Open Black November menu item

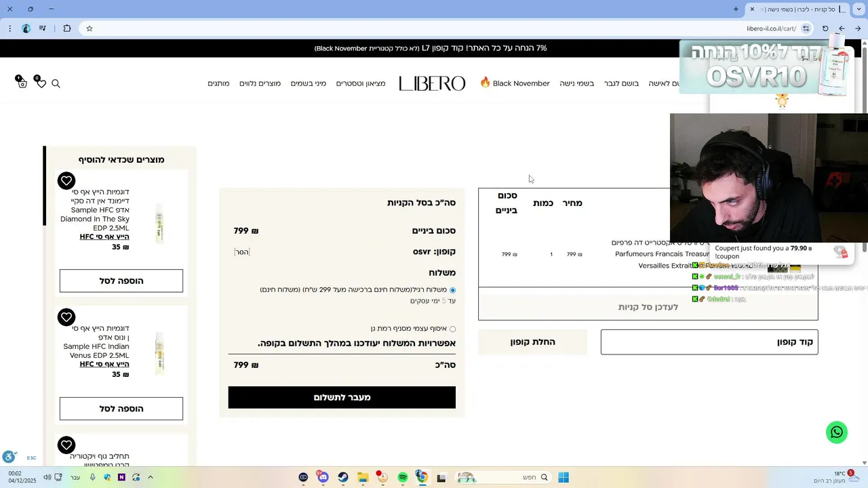[x=515, y=83]
